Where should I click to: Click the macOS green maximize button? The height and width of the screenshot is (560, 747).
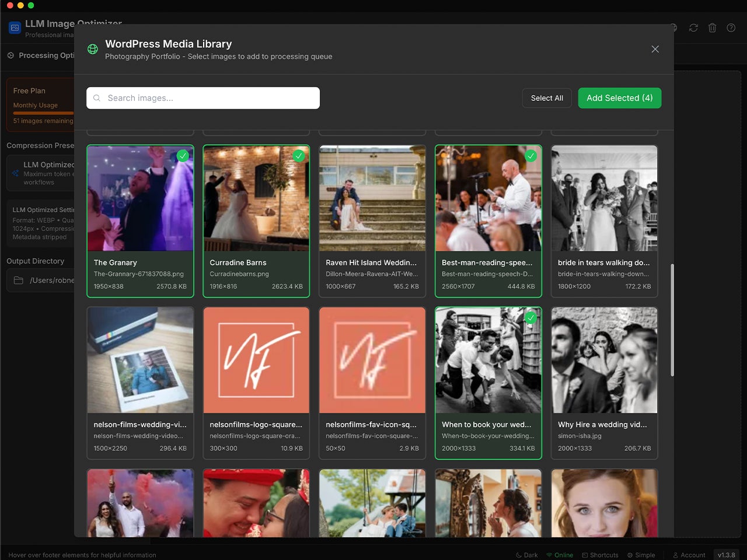(31, 5)
